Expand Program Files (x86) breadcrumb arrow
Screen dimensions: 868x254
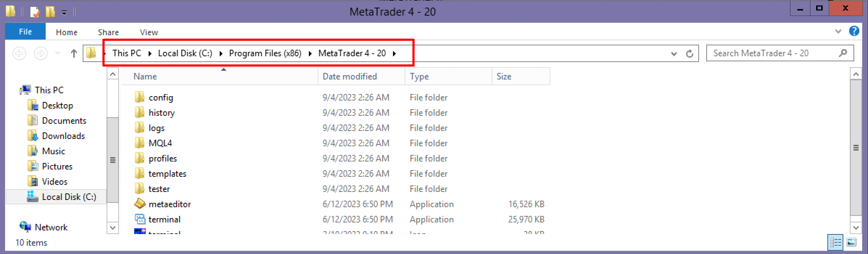(310, 54)
